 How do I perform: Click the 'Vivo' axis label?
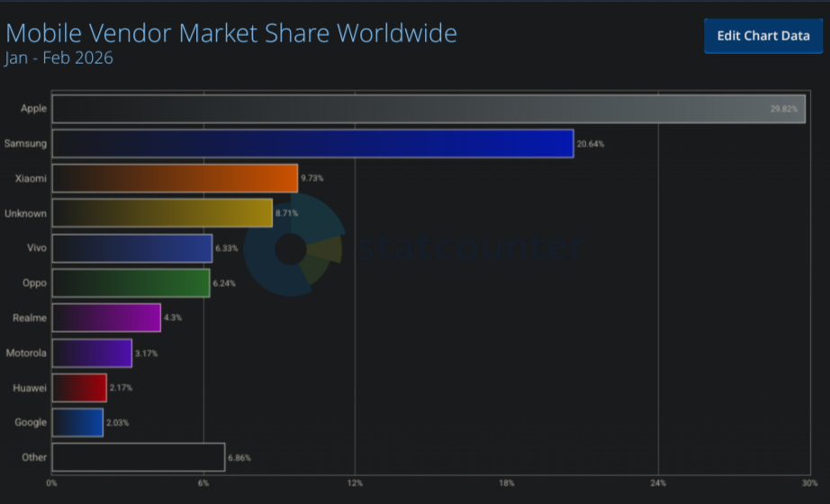[37, 247]
